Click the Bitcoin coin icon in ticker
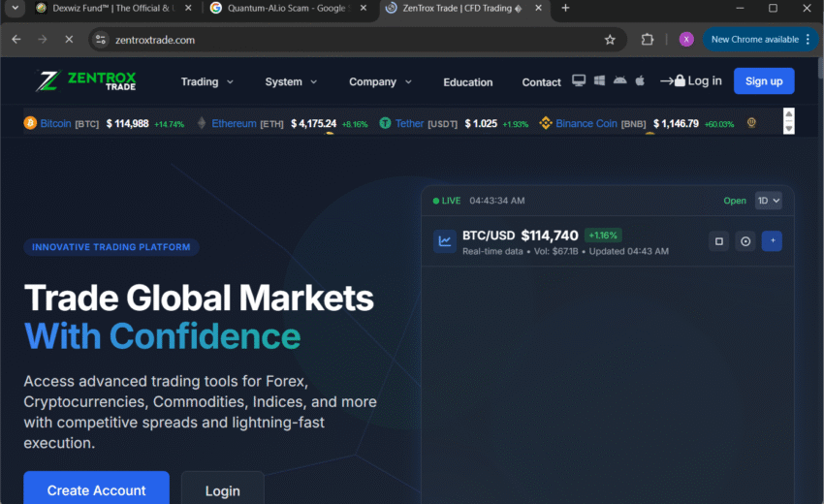824x504 pixels. pyautogui.click(x=30, y=123)
